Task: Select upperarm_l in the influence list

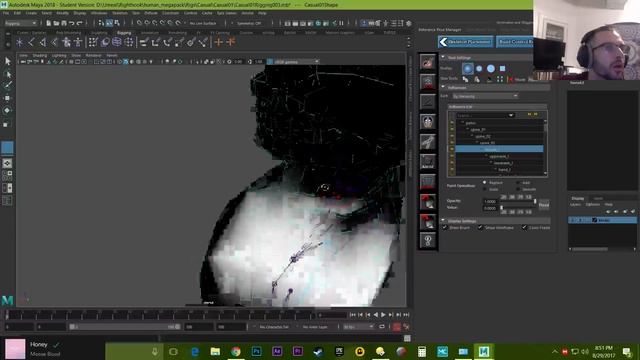Action: [499, 156]
